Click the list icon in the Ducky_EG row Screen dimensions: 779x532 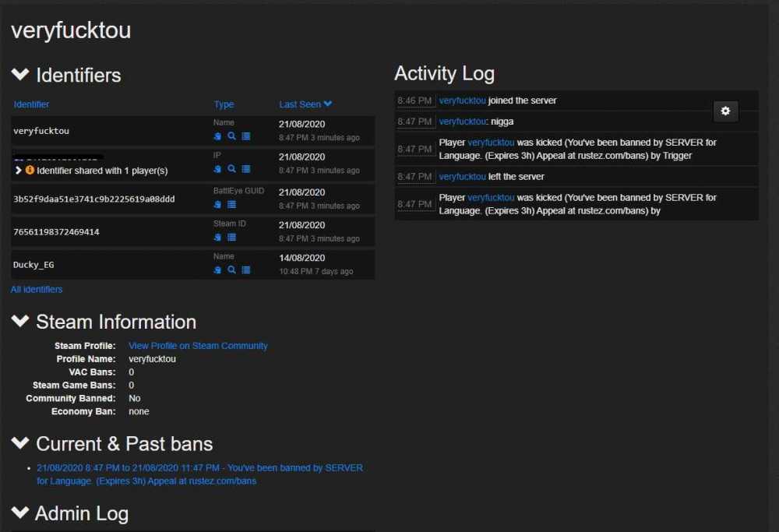point(245,270)
